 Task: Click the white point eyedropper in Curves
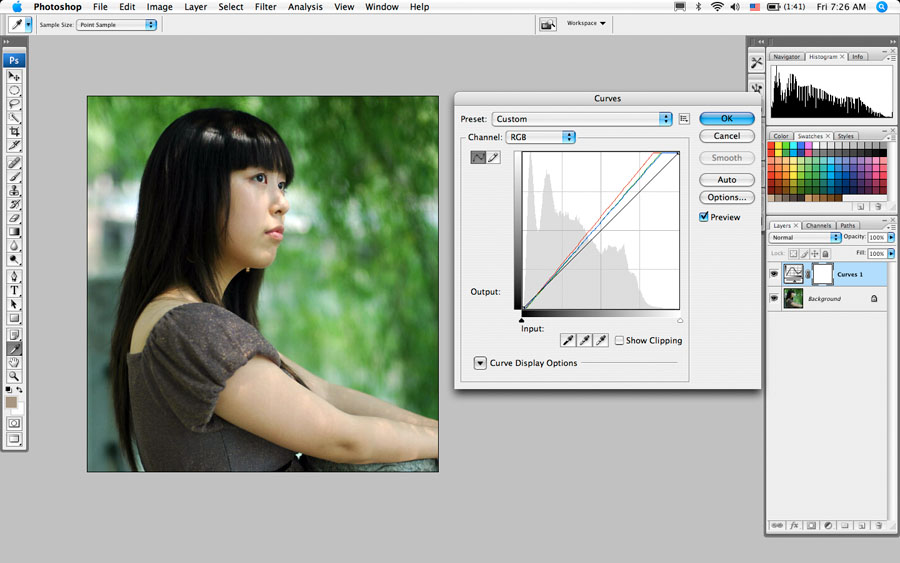pos(601,341)
